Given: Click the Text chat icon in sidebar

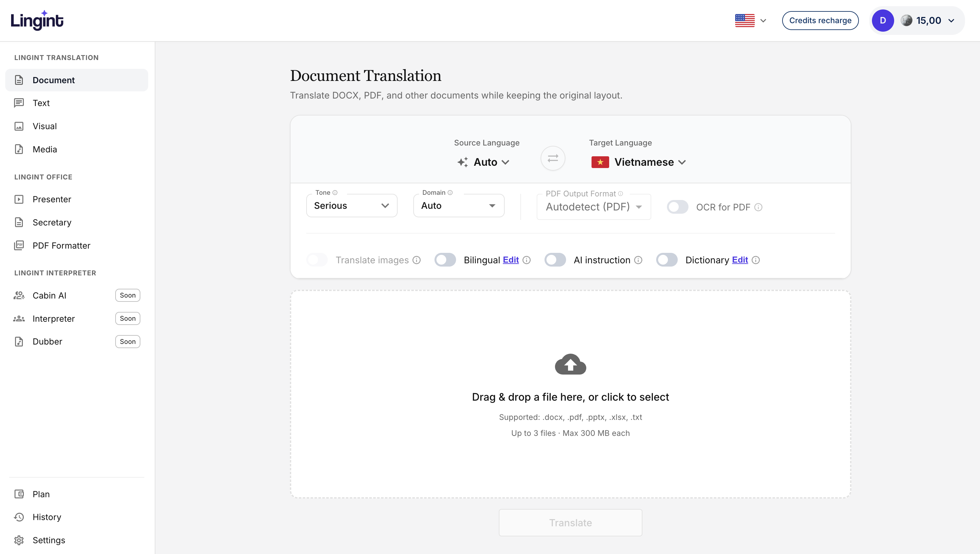Looking at the screenshot, I should 19,103.
